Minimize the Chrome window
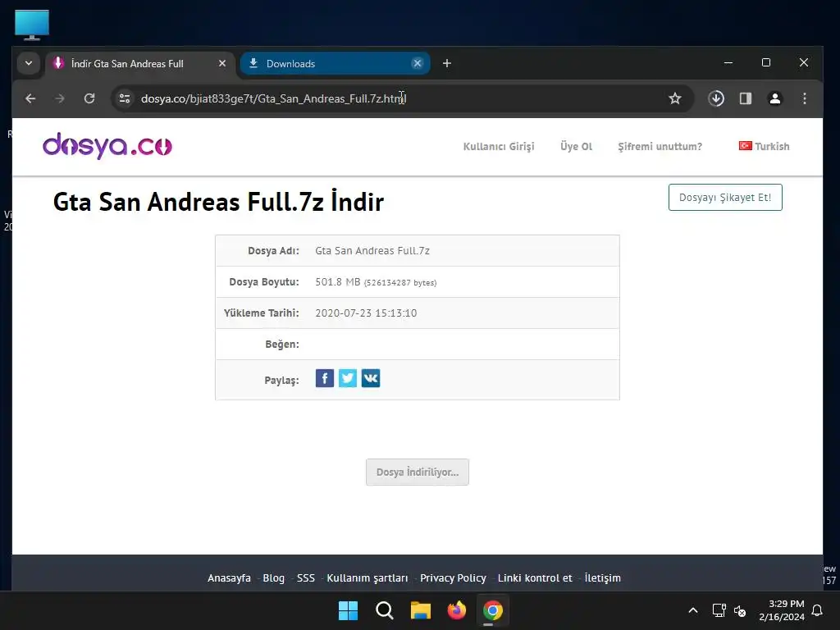 tap(728, 62)
